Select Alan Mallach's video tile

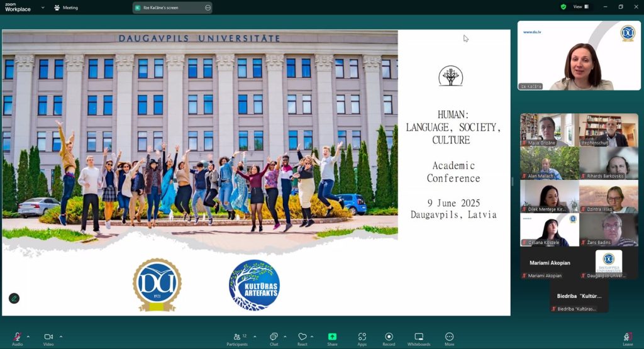click(x=550, y=163)
